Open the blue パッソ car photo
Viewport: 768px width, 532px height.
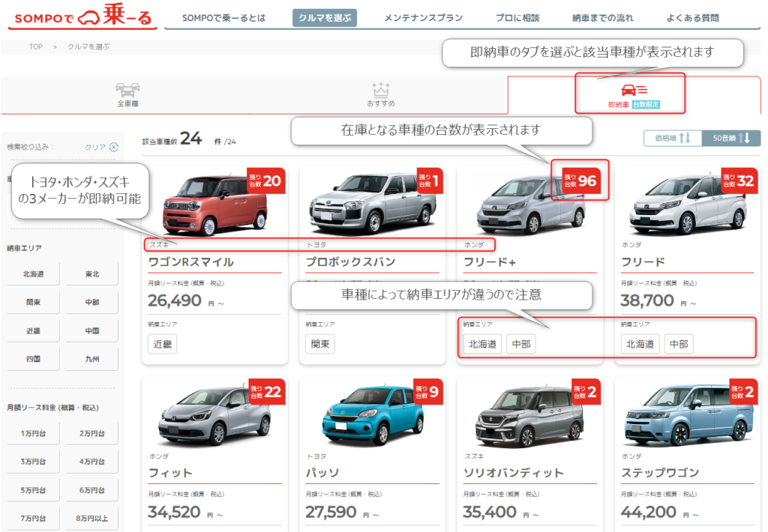(x=372, y=416)
